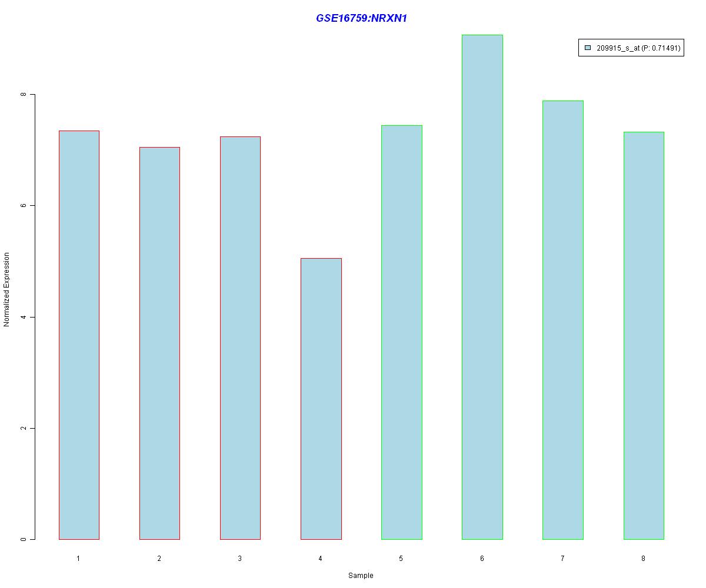Click y-axis tick label 2
Screen dimensions: 706x588
click(x=24, y=428)
